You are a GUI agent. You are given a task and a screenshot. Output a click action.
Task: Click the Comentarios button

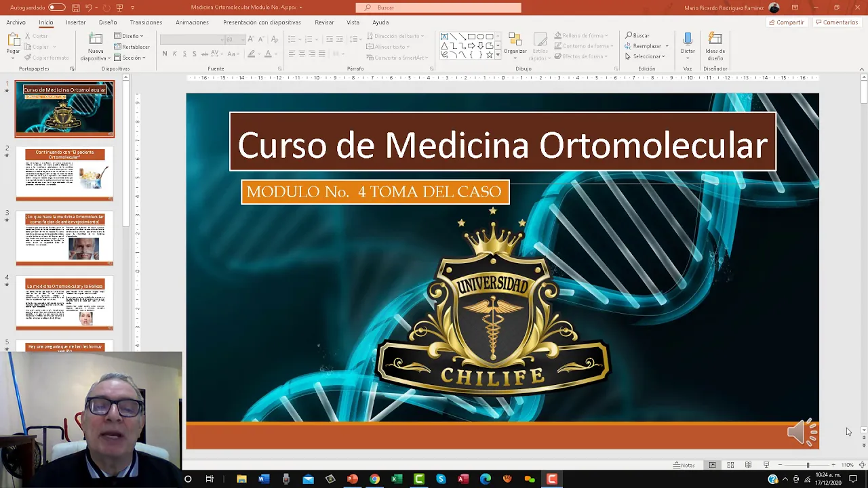coord(837,22)
